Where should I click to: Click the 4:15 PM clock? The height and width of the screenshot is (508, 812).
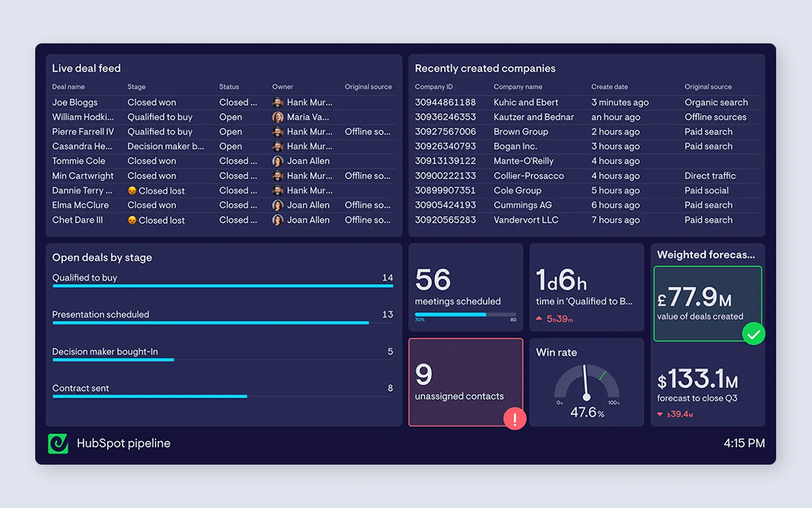pos(744,444)
